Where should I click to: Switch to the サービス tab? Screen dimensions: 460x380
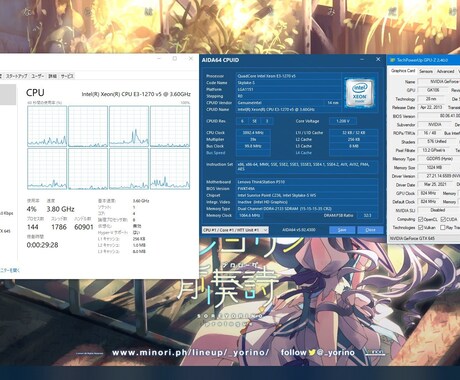(x=67, y=76)
